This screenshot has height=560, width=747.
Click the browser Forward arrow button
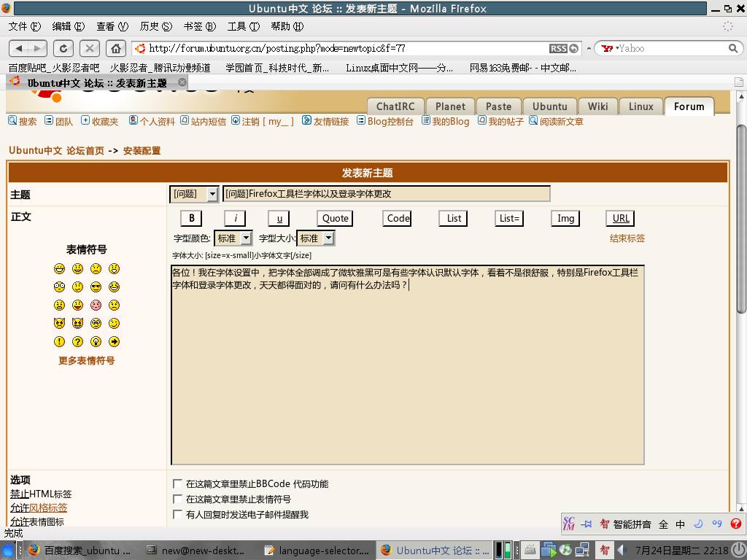coord(38,48)
